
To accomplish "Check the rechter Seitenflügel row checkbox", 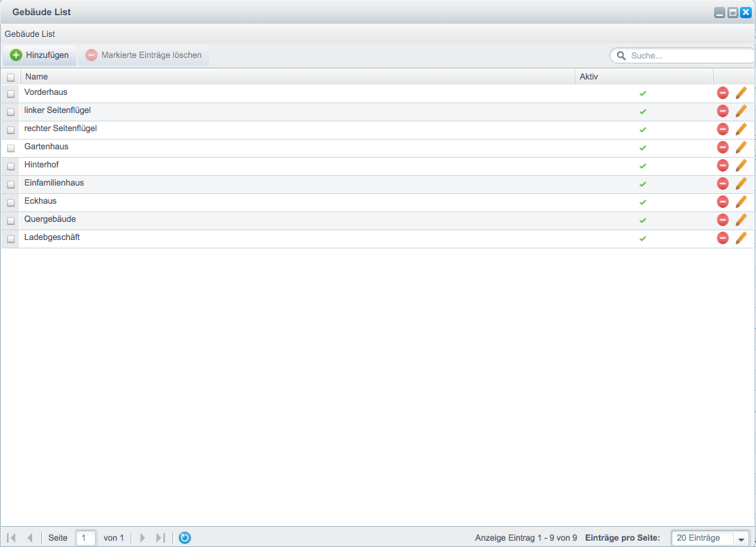I will (x=10, y=130).
